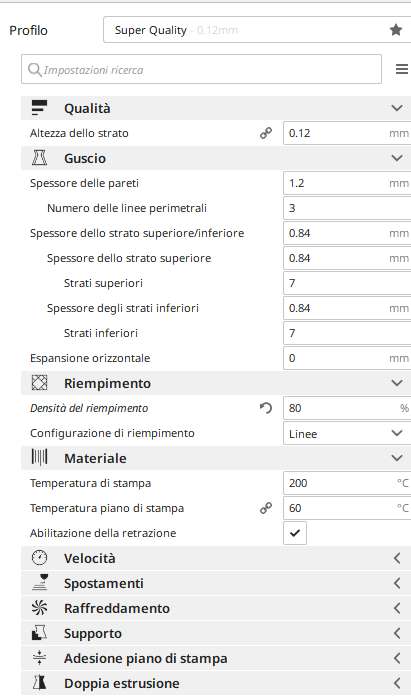
Task: Toggle the Abilitazione della retrazione checkbox
Action: [x=295, y=533]
